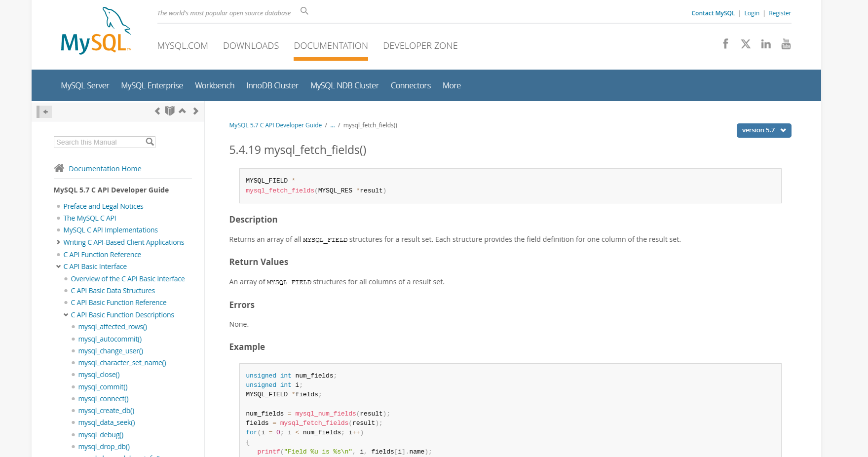Image resolution: width=868 pixels, height=457 pixels.
Task: Open MySQL YouTube icon
Action: (x=786, y=44)
